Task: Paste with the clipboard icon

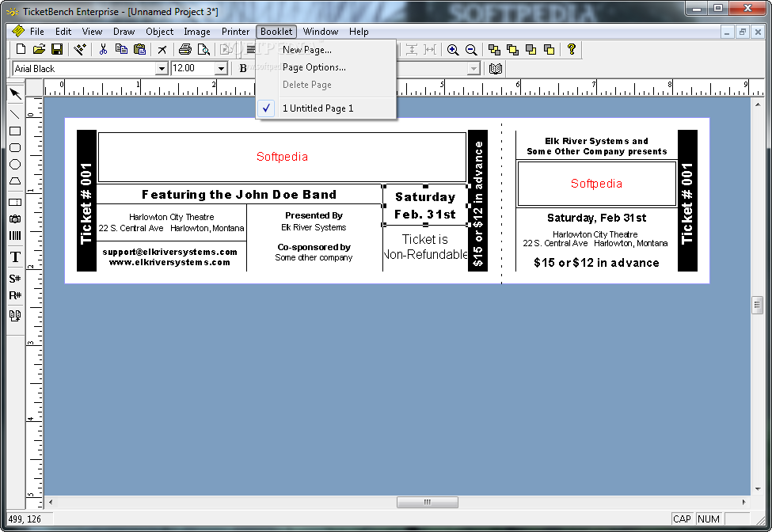Action: point(140,49)
